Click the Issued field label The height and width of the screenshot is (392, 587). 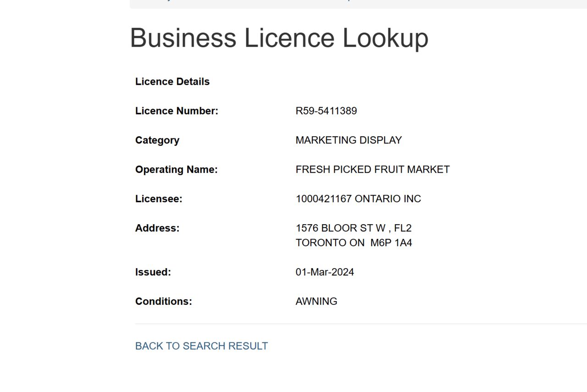point(153,272)
